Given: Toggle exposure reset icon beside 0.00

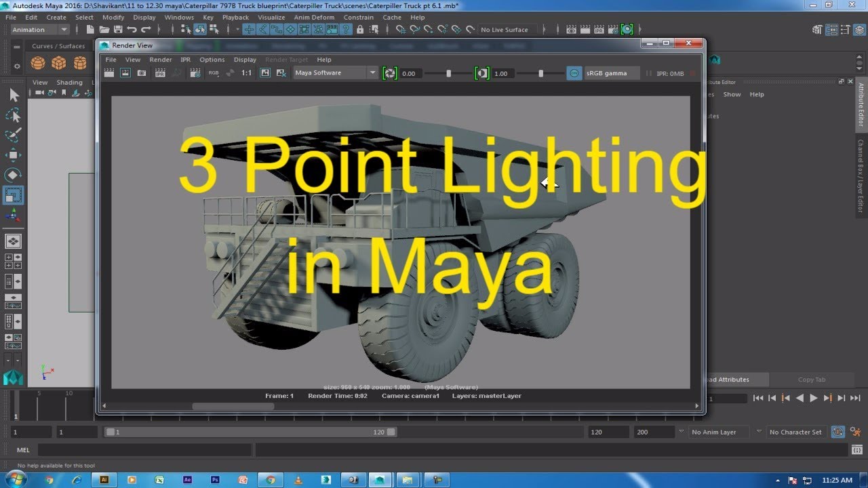Looking at the screenshot, I should pos(390,73).
